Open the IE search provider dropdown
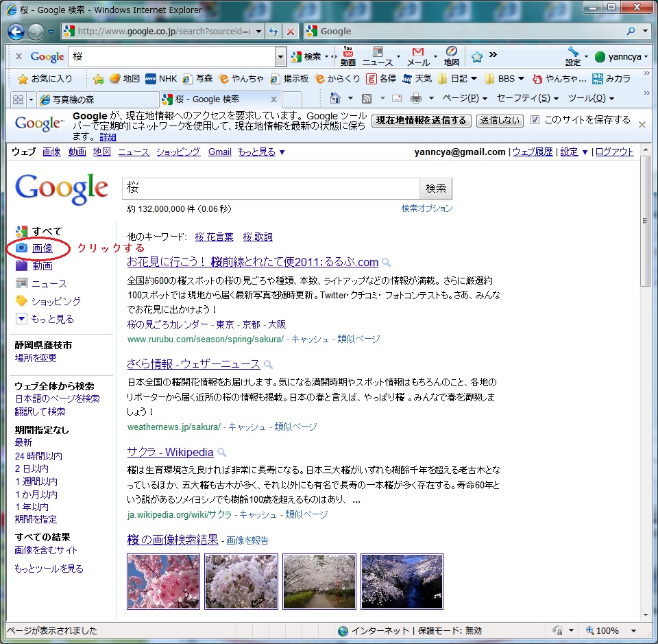 tap(646, 31)
